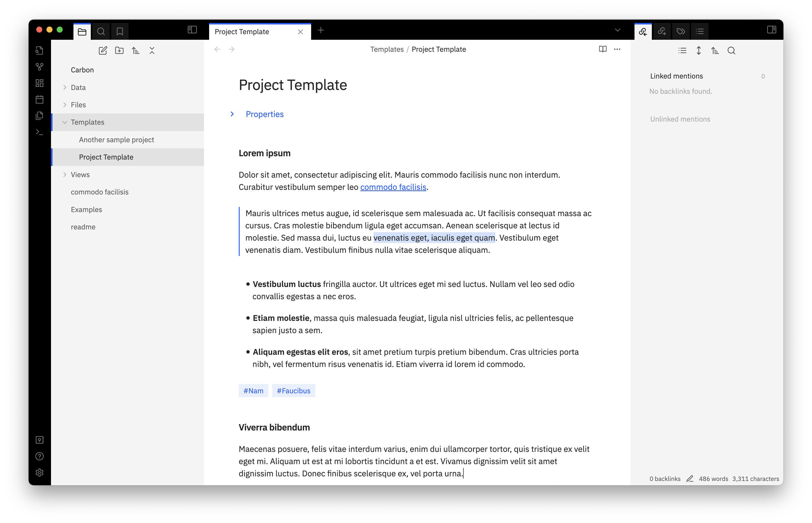
Task: Open the more options menu for the note
Action: [x=617, y=49]
